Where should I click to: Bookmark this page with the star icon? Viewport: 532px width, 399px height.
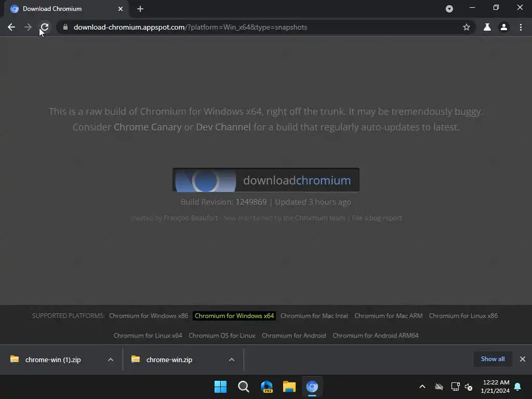467,27
